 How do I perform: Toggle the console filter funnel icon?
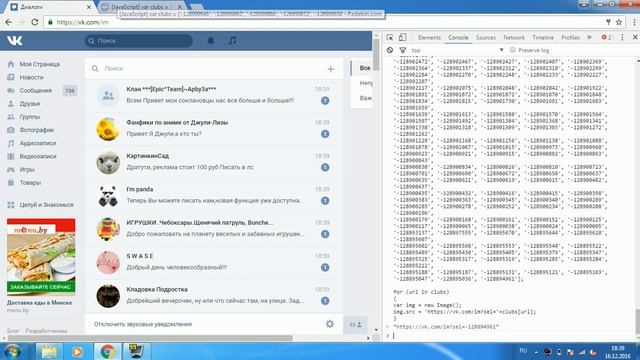click(403, 50)
